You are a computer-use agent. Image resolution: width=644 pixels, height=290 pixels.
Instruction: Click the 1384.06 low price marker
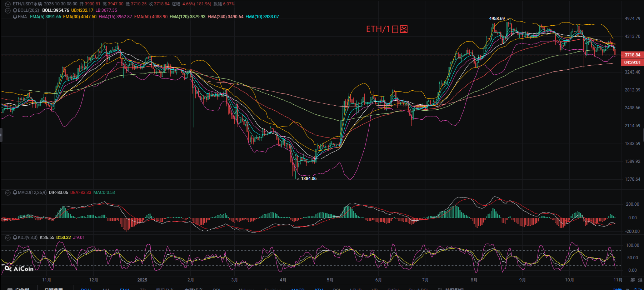(x=309, y=179)
